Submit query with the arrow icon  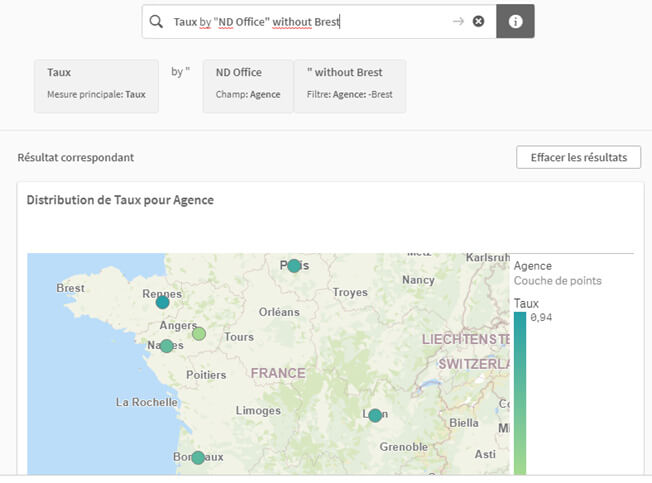(458, 21)
